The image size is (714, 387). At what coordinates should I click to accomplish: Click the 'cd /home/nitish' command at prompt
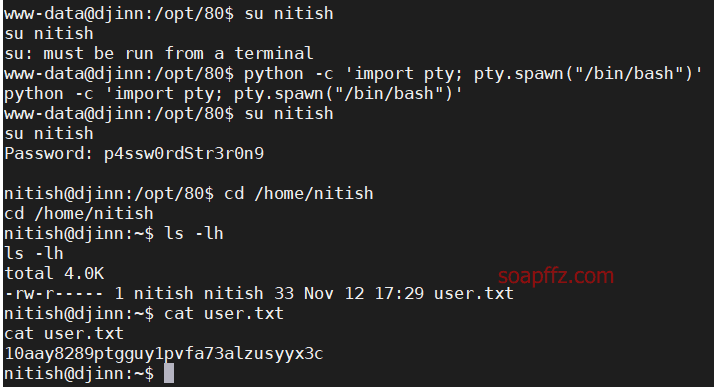pyautogui.click(x=299, y=194)
